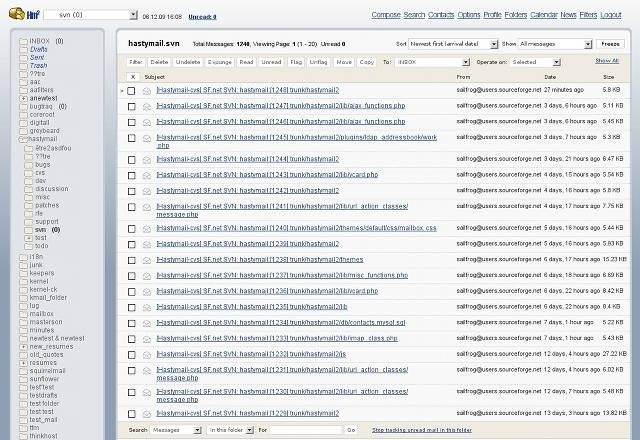This screenshot has height=440, width=640.
Task: Click the envelope icon for message 1244
Action: click(147, 160)
